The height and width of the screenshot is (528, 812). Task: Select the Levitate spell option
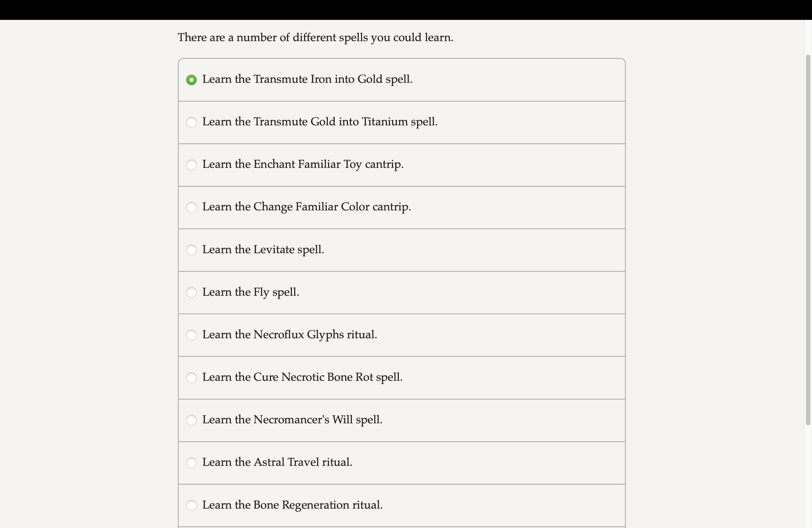(192, 250)
